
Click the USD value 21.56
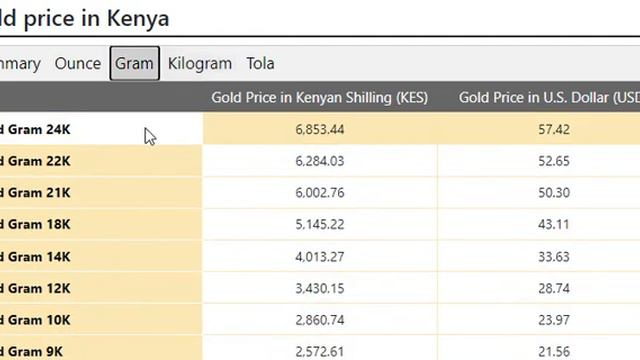[553, 351]
